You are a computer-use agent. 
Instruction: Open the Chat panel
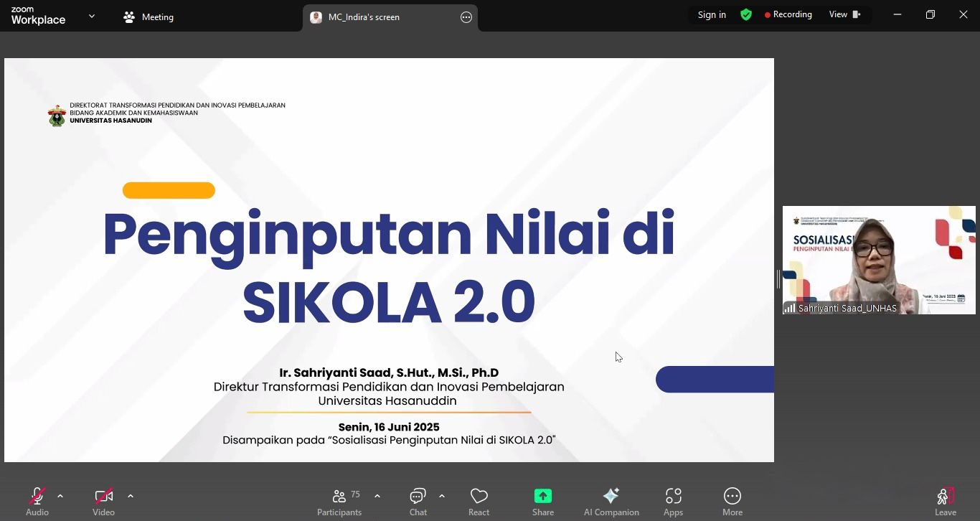point(418,500)
